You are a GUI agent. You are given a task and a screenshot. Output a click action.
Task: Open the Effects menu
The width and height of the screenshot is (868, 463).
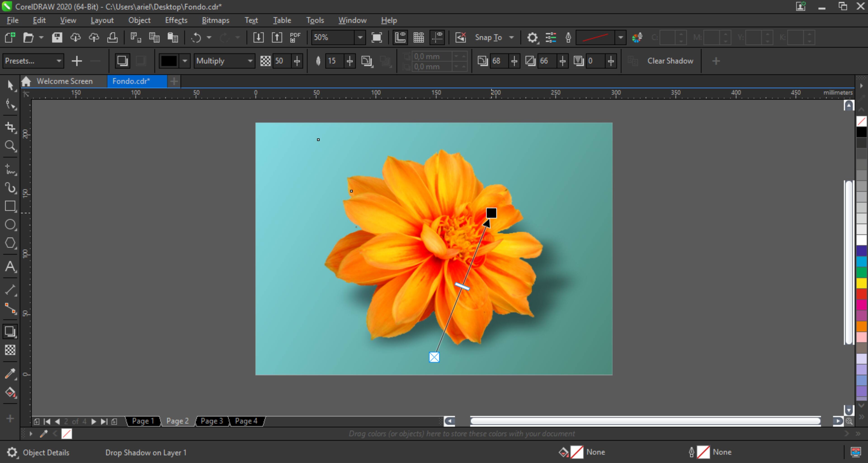tap(176, 20)
